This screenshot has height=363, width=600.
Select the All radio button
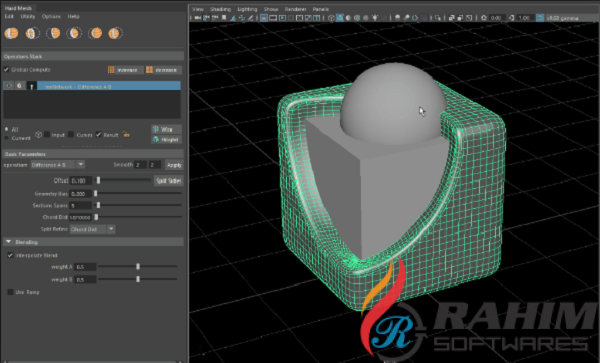6,129
